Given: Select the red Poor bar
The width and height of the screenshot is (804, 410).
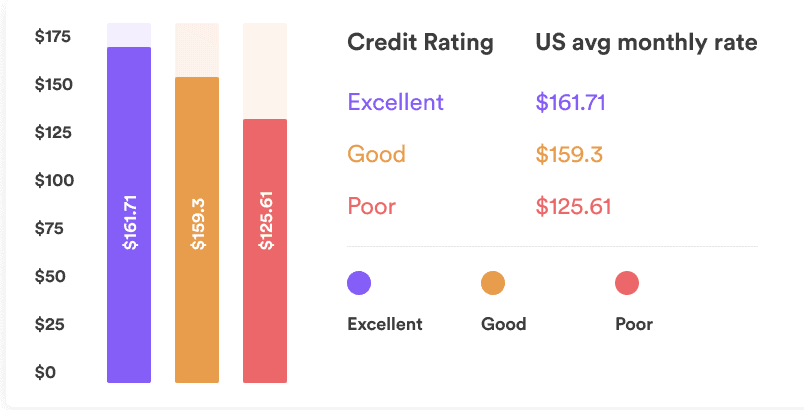Looking at the screenshot, I should (265, 250).
